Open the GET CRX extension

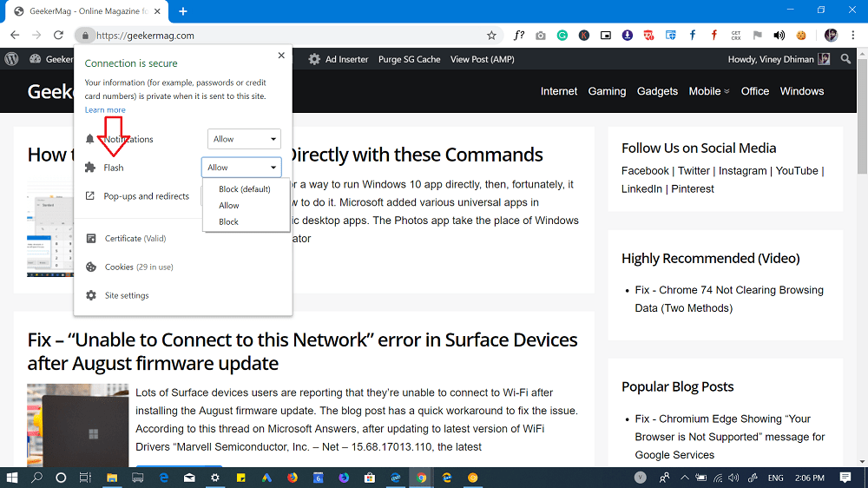click(736, 36)
